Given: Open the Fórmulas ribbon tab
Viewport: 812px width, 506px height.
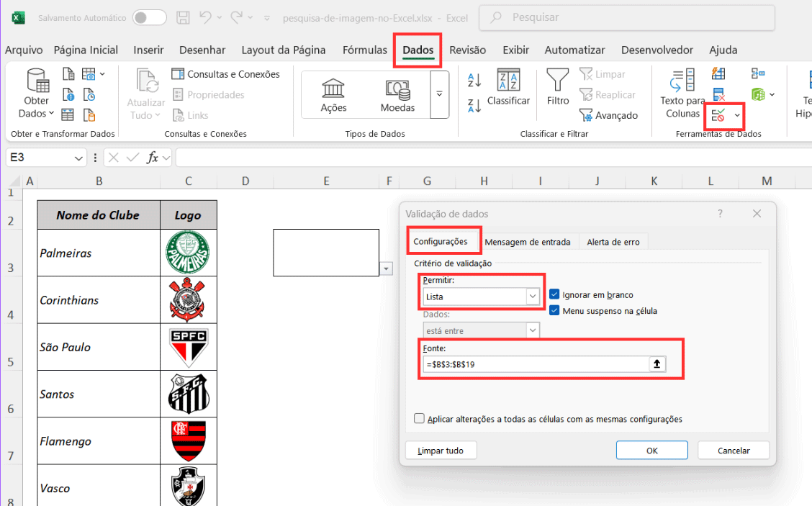Looking at the screenshot, I should tap(364, 50).
